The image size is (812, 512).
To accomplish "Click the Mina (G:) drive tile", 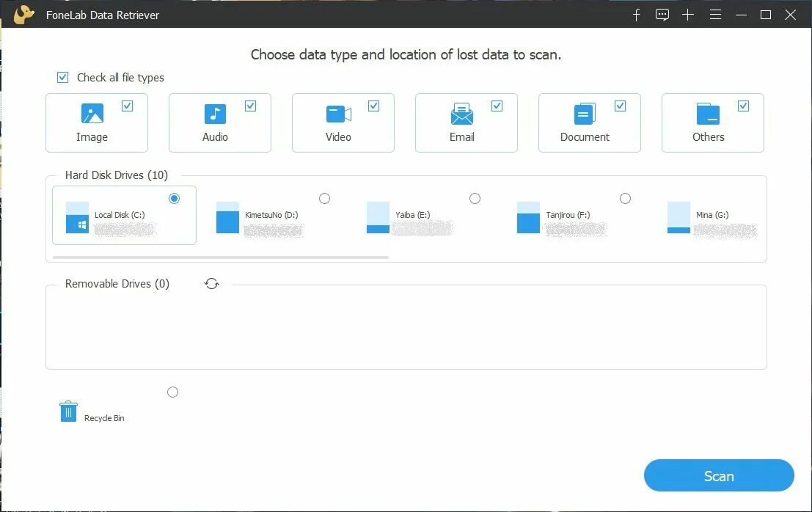I will click(712, 216).
